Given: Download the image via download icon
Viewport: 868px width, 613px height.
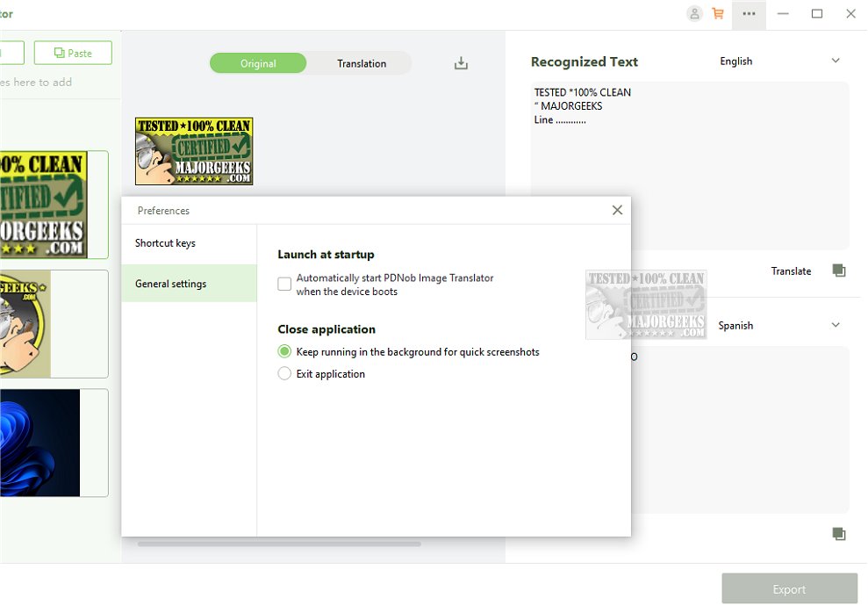Looking at the screenshot, I should [x=461, y=63].
